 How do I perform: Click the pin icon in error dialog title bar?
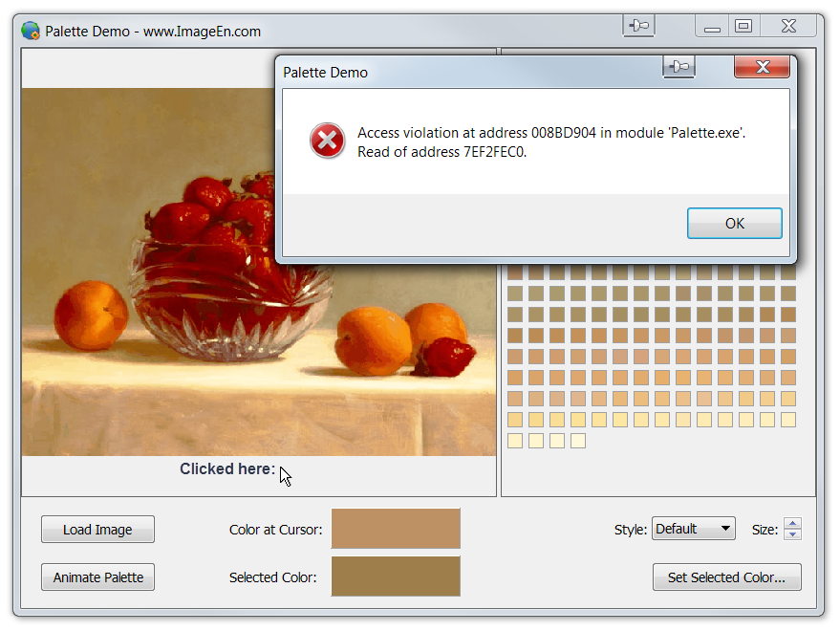click(678, 67)
